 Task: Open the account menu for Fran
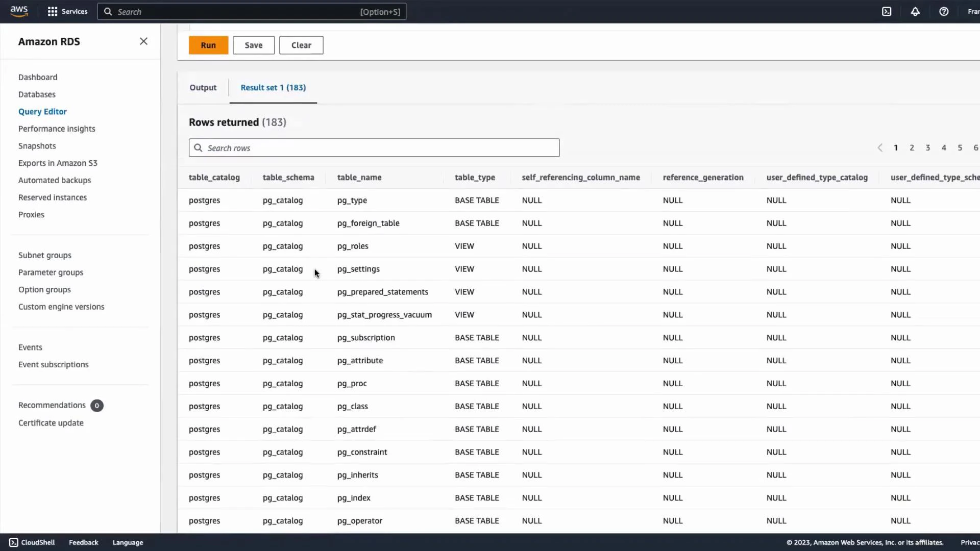click(973, 11)
